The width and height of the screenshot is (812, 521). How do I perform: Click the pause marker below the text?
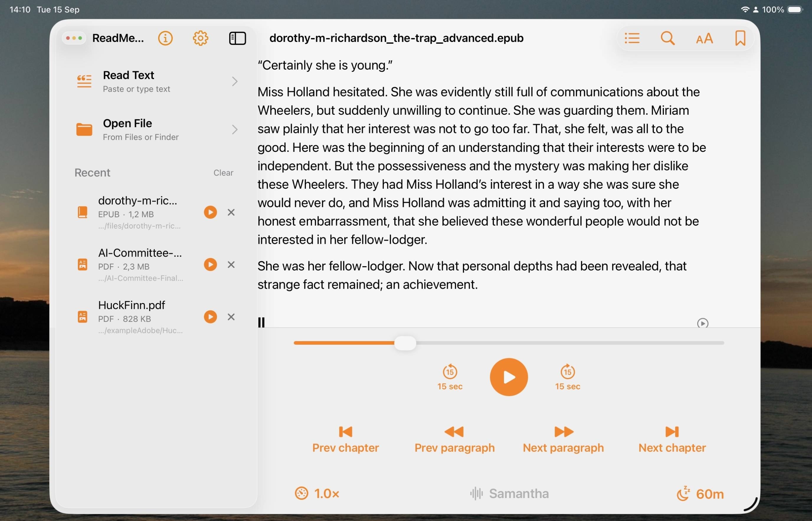[261, 323]
